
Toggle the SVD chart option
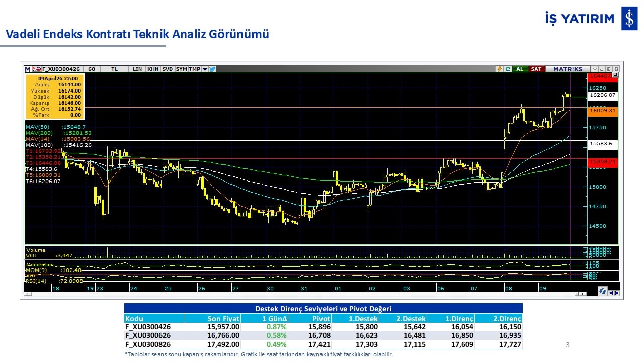point(168,69)
